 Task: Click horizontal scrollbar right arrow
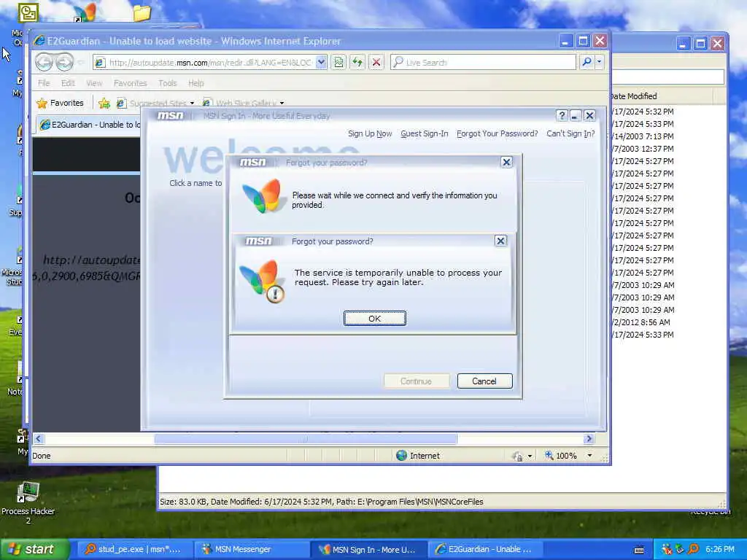(589, 438)
